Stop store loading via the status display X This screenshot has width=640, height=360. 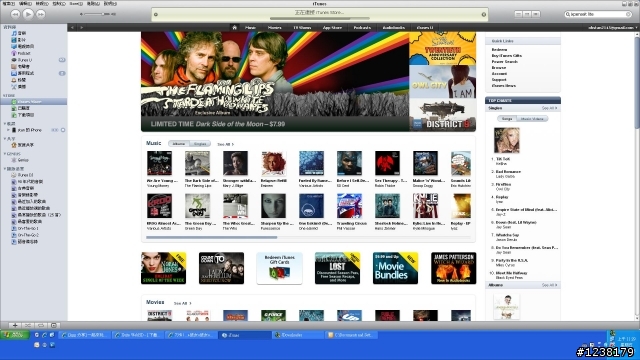[x=484, y=14]
